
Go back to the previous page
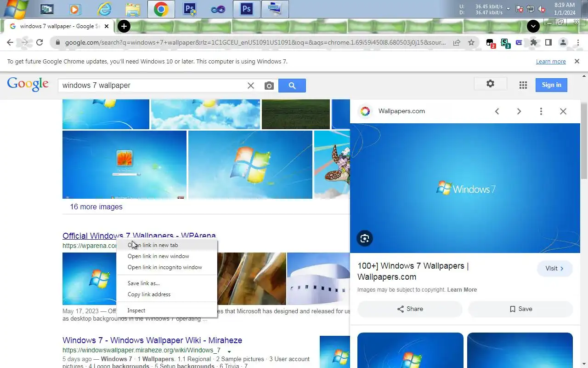[10, 42]
